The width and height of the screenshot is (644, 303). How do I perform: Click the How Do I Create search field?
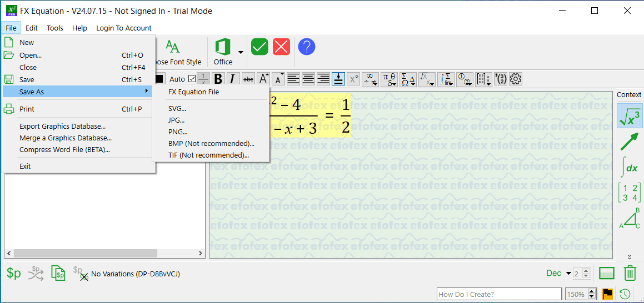click(x=499, y=294)
